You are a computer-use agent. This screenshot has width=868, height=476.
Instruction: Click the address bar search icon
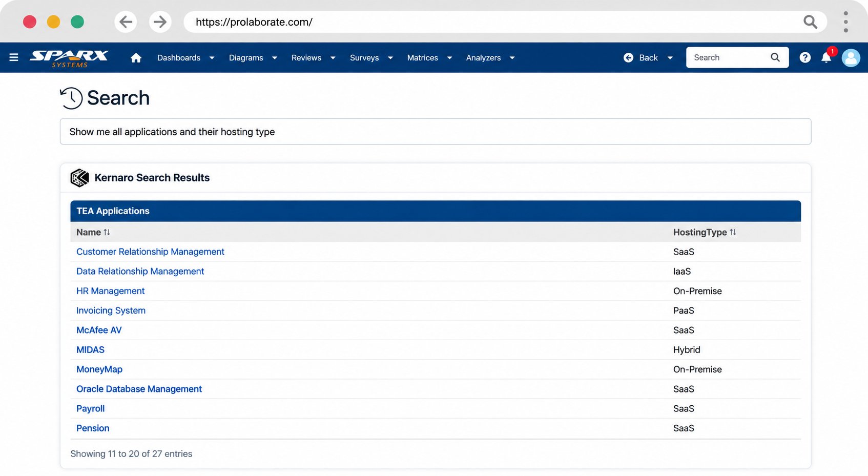(x=810, y=22)
